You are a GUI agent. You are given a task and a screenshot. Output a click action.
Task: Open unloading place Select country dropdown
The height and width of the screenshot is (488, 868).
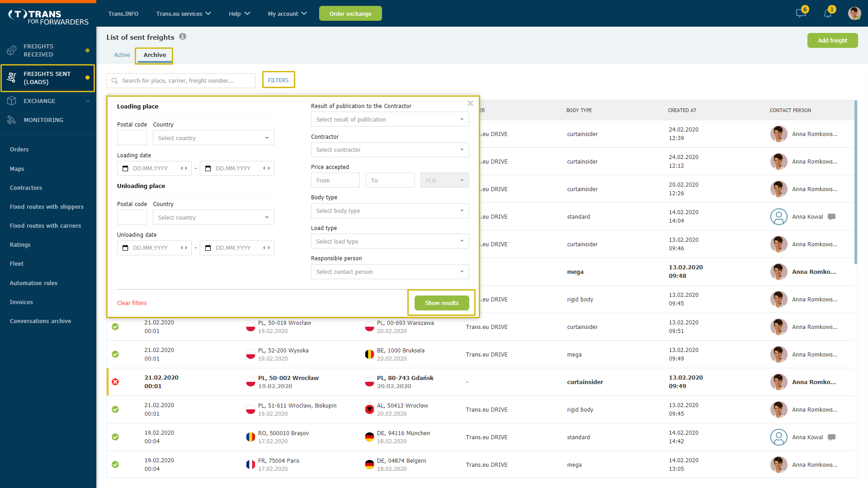coord(213,217)
